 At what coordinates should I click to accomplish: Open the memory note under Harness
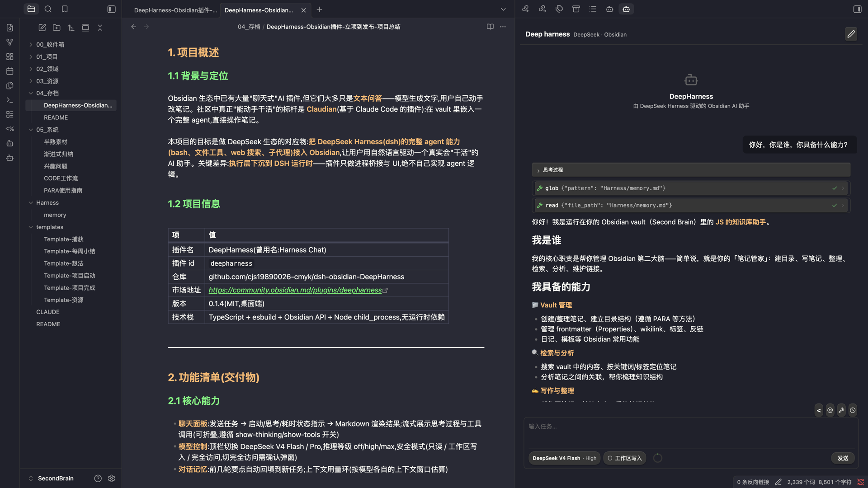pos(55,215)
